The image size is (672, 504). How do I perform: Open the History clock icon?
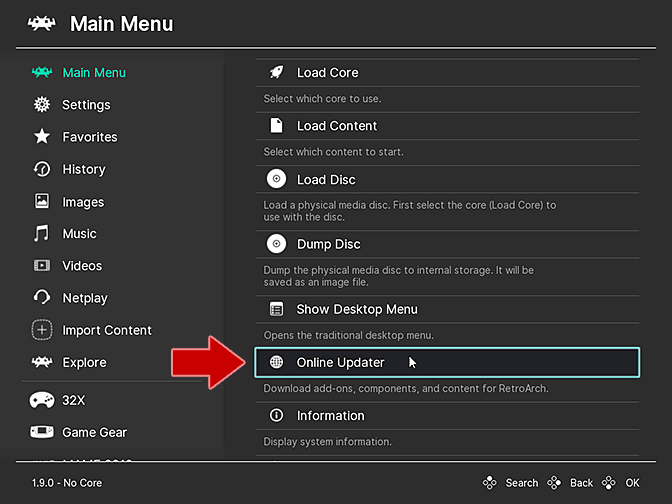(x=42, y=169)
